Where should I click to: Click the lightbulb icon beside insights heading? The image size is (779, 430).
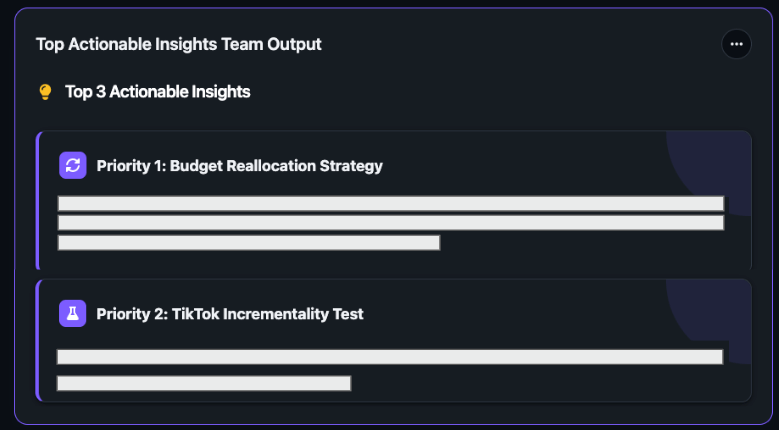tap(45, 92)
